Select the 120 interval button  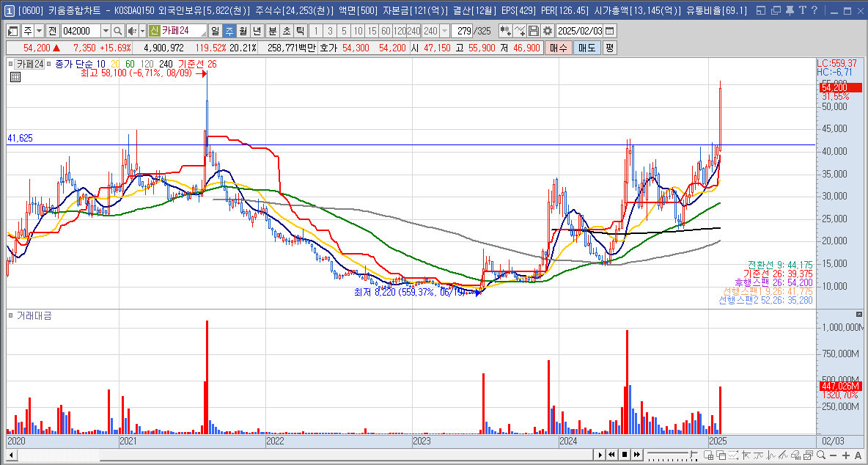pyautogui.click(x=400, y=31)
